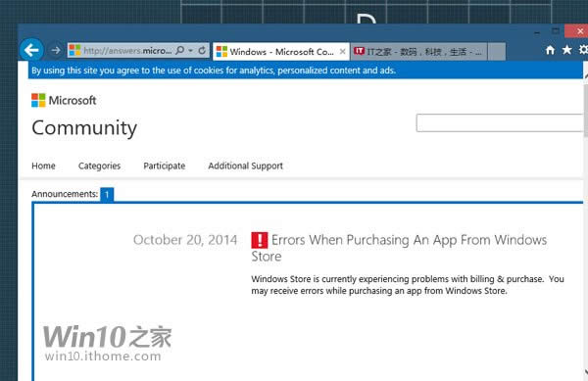Click the browser Home icon
This screenshot has width=588, height=381.
[550, 50]
